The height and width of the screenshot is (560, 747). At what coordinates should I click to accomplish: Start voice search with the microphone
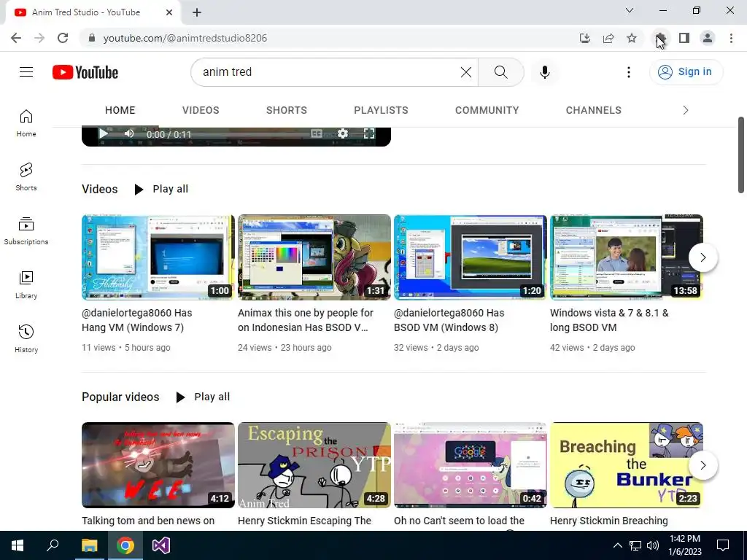(544, 72)
